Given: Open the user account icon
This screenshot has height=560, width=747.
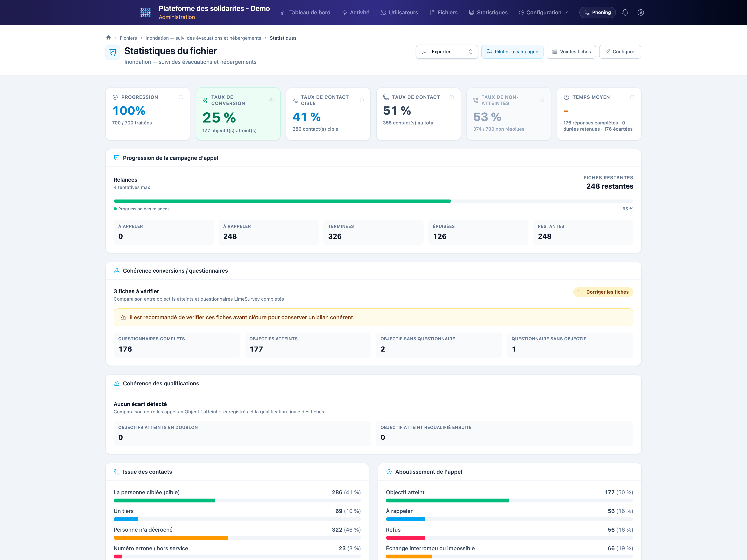Looking at the screenshot, I should [x=641, y=12].
